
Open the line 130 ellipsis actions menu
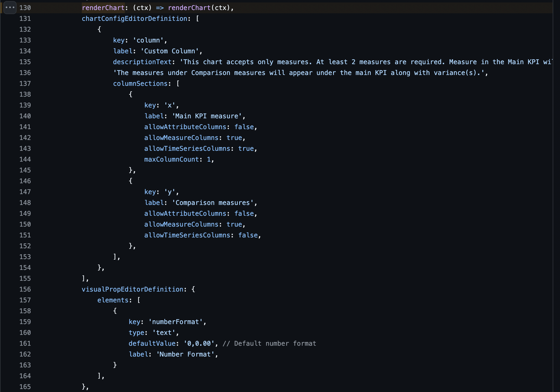pos(10,8)
